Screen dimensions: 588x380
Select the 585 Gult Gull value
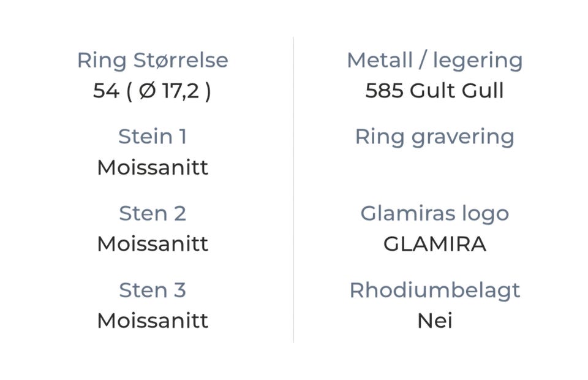pyautogui.click(x=434, y=91)
